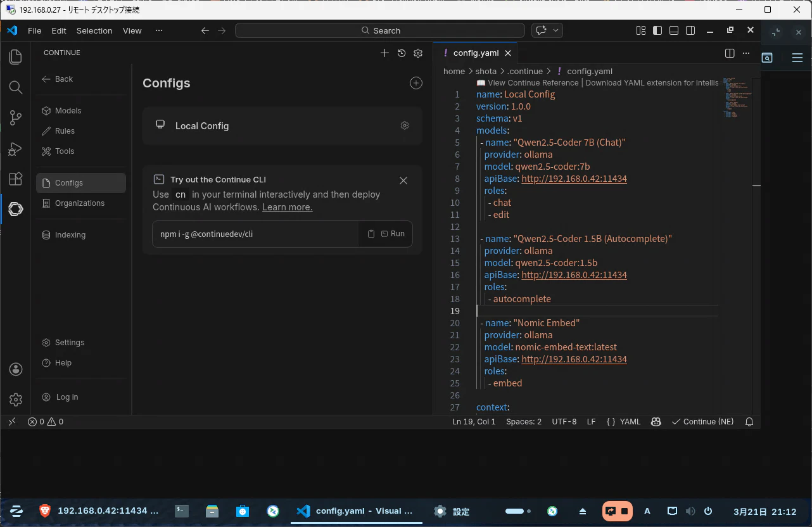The image size is (812, 527).
Task: Click breadcrumb 'shota'
Action: tap(486, 72)
